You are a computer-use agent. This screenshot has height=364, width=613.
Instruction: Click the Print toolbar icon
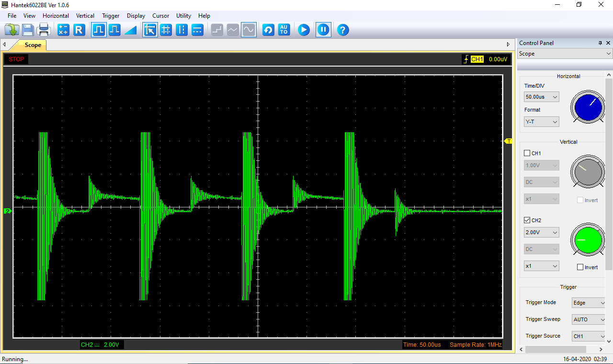44,30
